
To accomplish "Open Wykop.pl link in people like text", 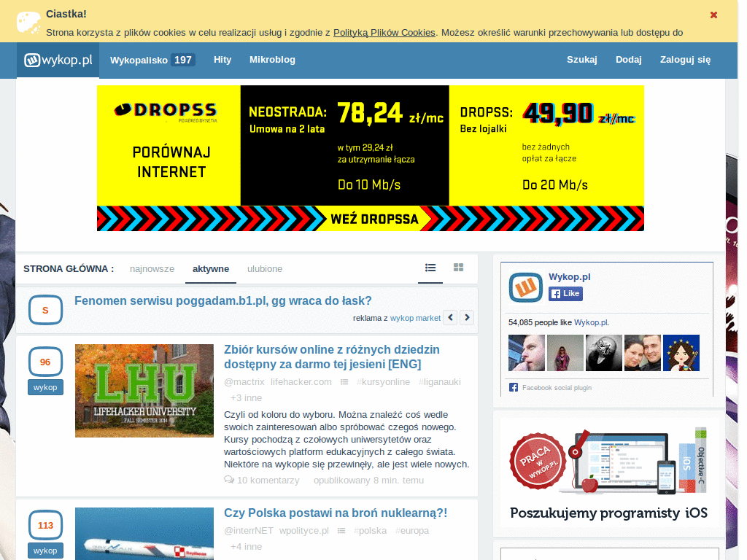I will [x=591, y=322].
